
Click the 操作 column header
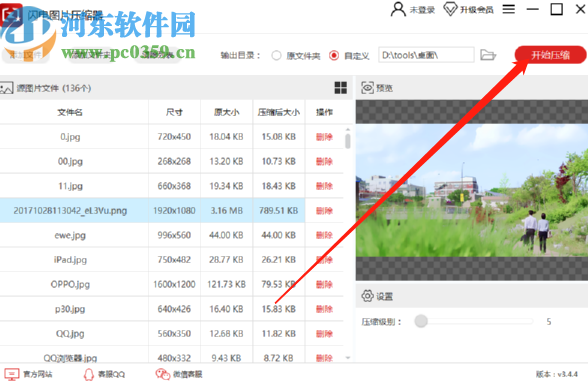pos(324,112)
